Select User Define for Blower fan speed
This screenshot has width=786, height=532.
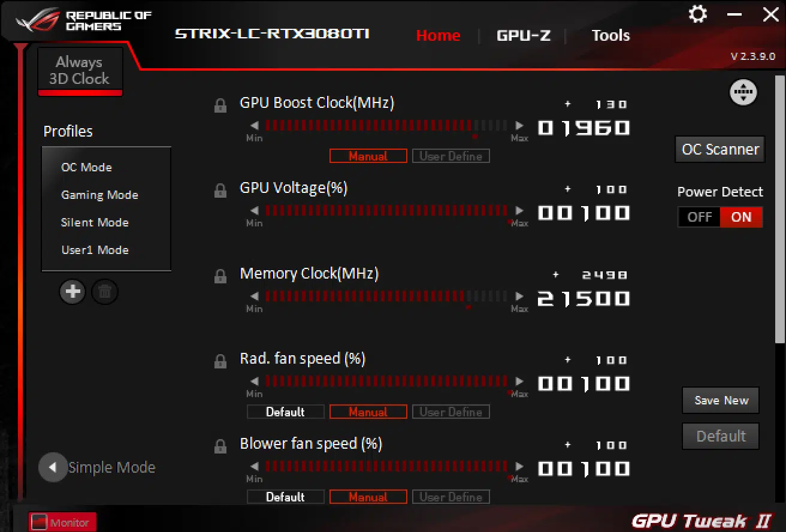(451, 497)
